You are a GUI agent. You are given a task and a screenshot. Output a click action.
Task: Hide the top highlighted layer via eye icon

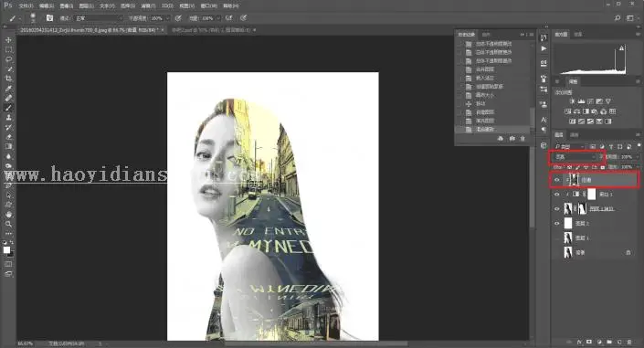(557, 180)
